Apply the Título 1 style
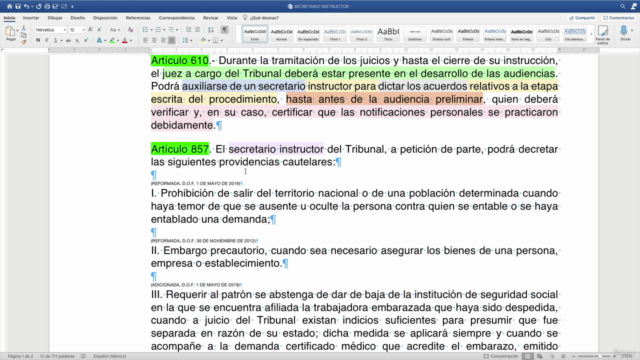Screen dimensions: 640x360 (335, 34)
